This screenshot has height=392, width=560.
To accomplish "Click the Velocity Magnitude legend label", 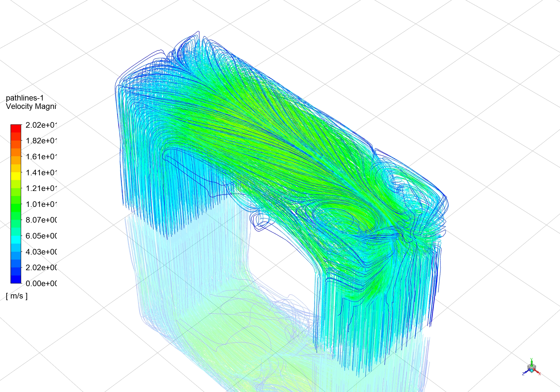I will tap(31, 106).
